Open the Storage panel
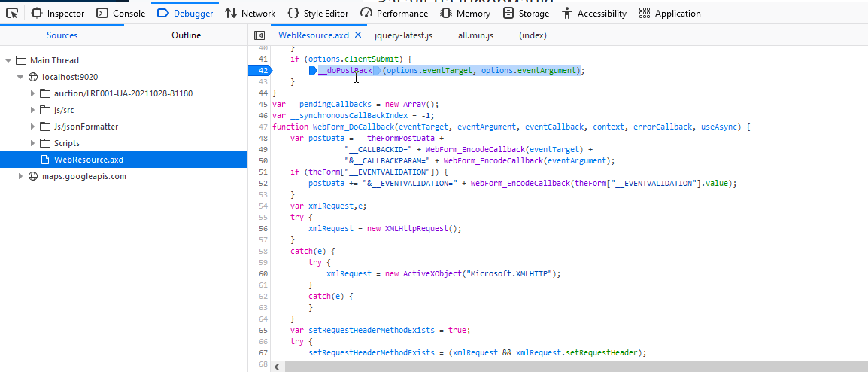This screenshot has width=868, height=372. click(x=527, y=14)
